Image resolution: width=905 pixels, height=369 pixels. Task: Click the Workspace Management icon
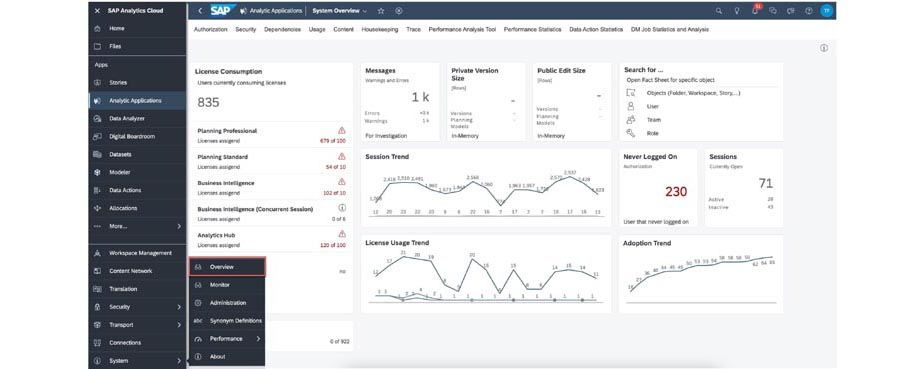tap(97, 253)
